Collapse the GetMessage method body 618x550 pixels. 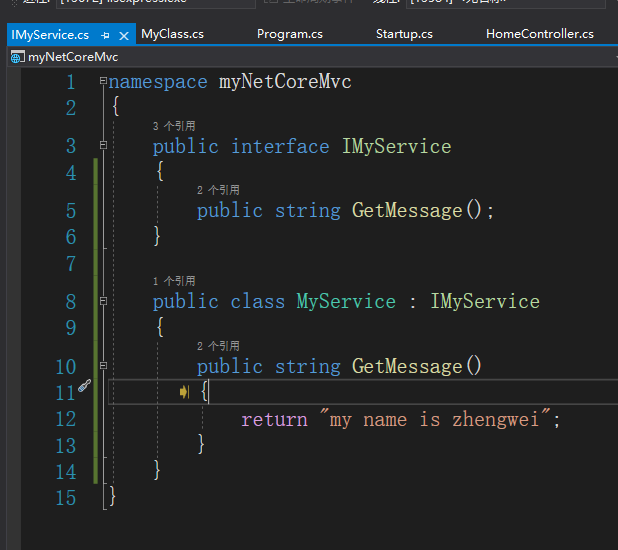(x=103, y=365)
